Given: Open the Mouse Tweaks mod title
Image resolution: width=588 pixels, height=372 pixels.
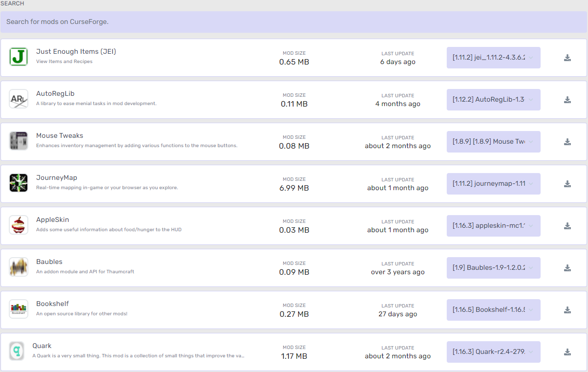Looking at the screenshot, I should [x=60, y=135].
